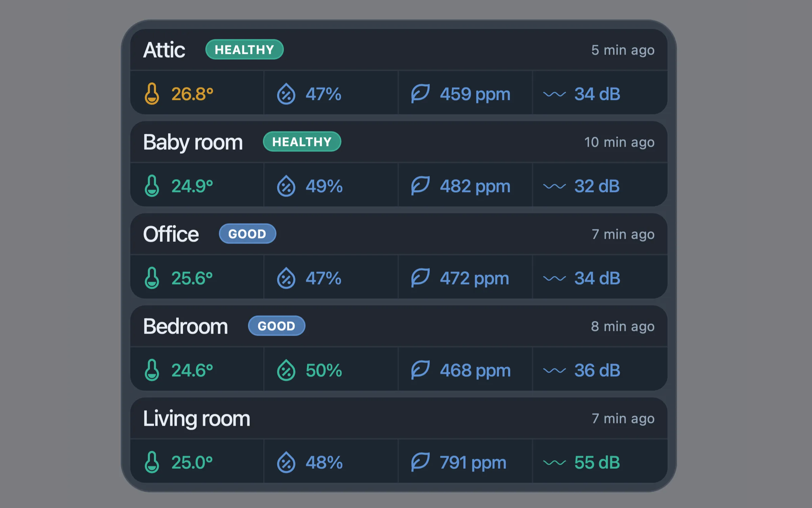Click the Baby room humidity droplet icon

coord(286,186)
